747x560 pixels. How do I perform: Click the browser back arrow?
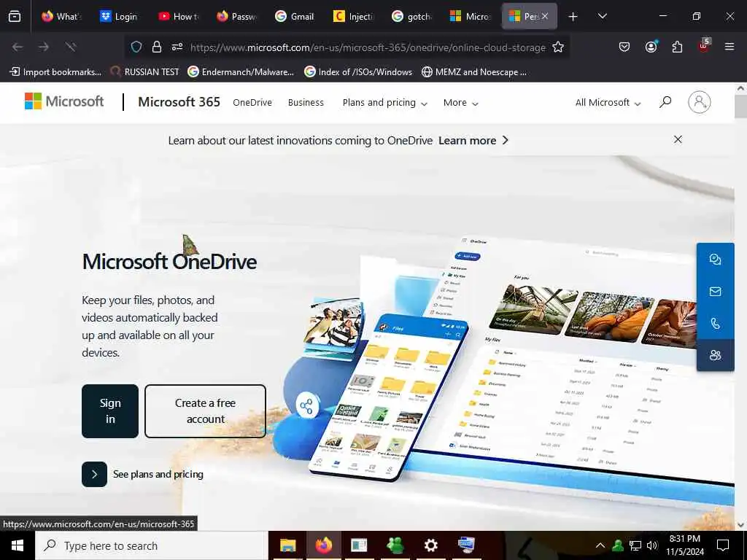pos(18,47)
